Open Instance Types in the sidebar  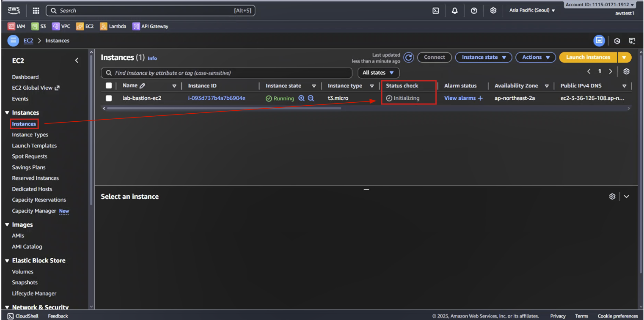(x=30, y=135)
